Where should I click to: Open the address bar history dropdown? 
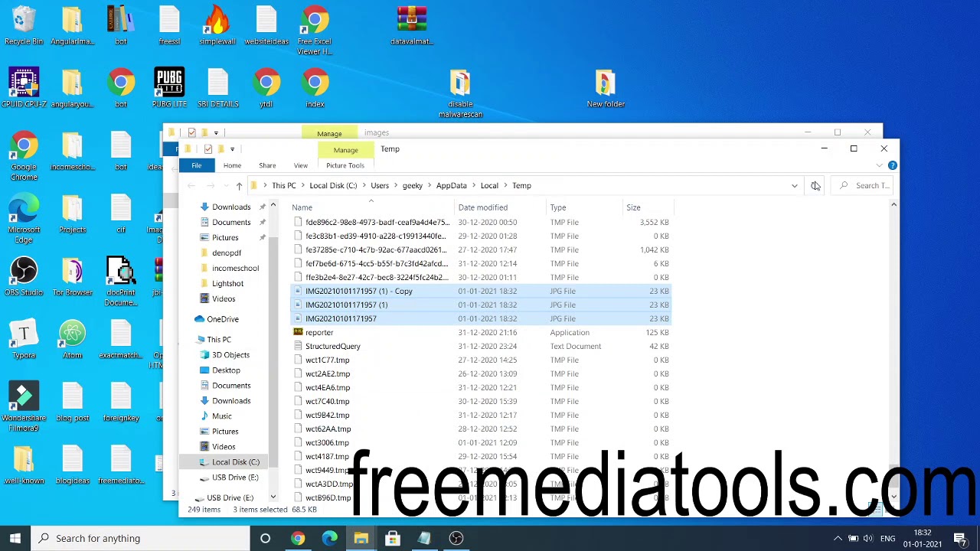point(794,186)
